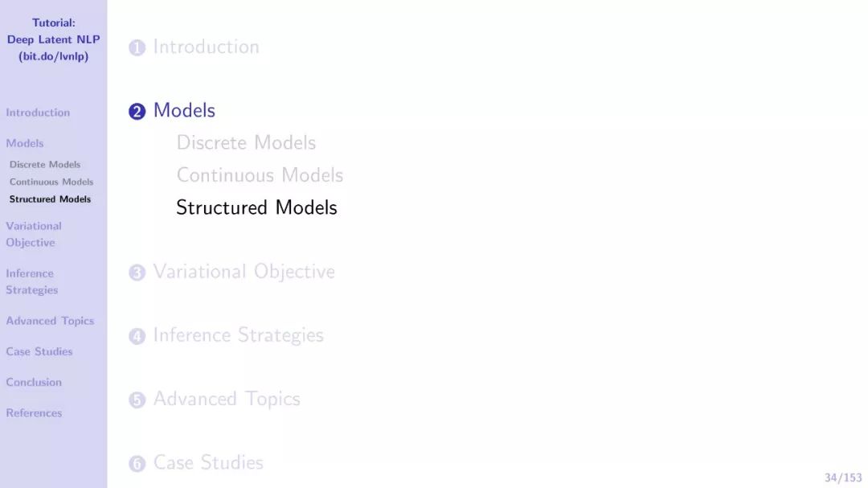Open Advanced Topics in the sidebar
This screenshot has width=868, height=488.
[50, 321]
